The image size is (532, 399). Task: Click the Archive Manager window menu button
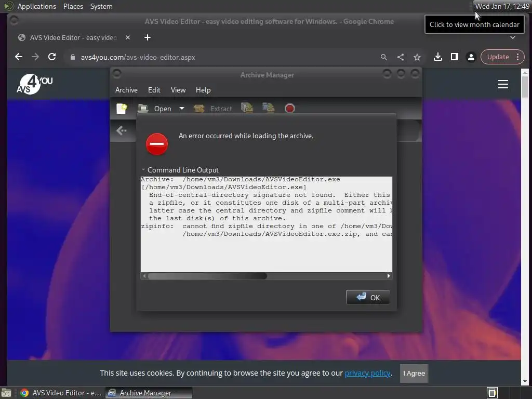point(117,74)
